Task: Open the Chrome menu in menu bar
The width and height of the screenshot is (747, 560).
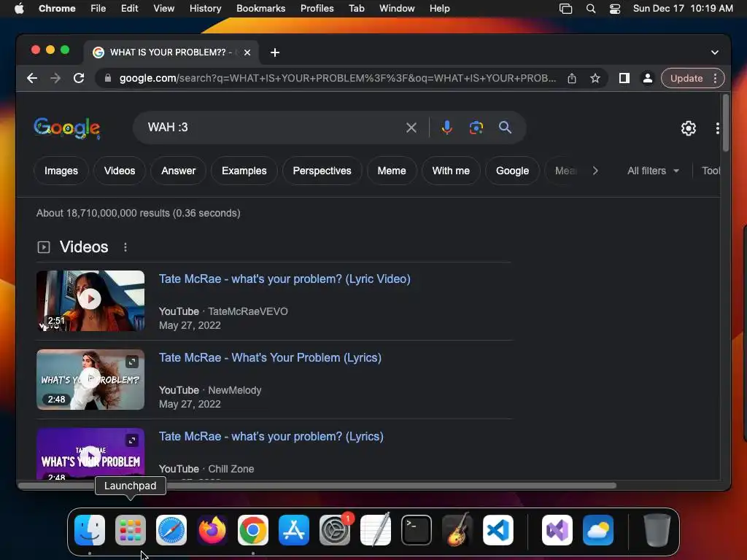Action: (57, 9)
